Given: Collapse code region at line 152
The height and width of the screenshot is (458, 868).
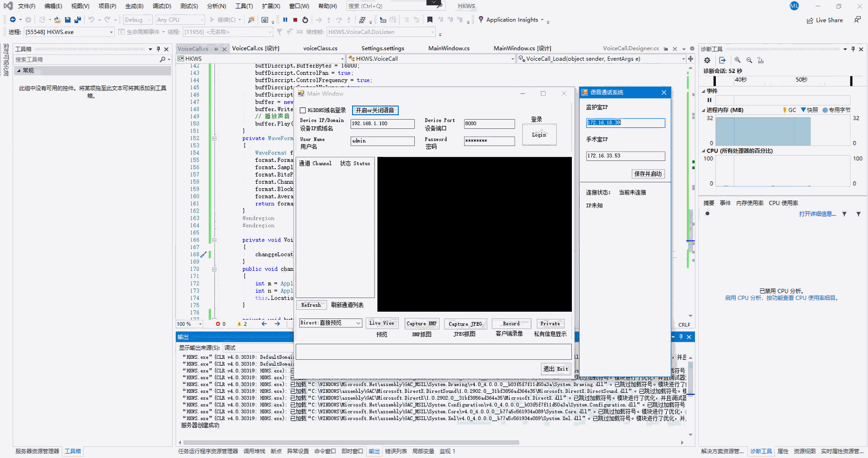Looking at the screenshot, I should pyautogui.click(x=214, y=138).
